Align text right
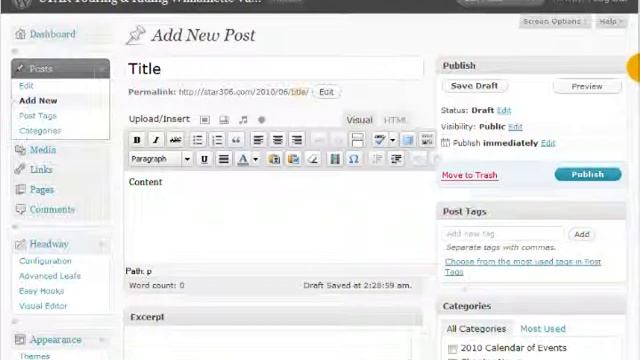 click(x=297, y=140)
